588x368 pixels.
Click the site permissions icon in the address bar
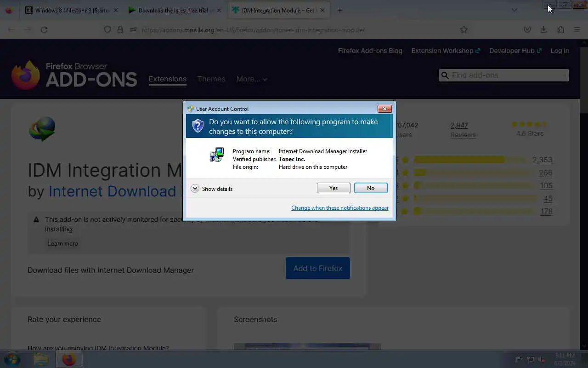133,29
